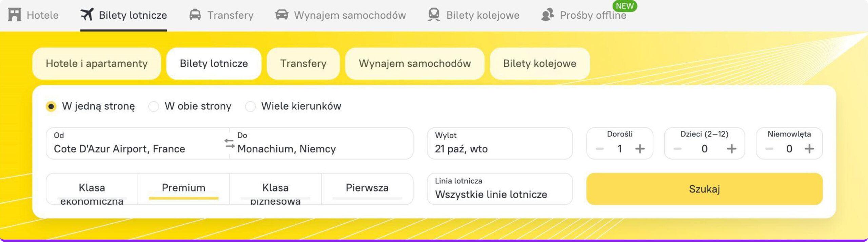This screenshot has width=868, height=242.
Task: Open the Linia lotnicza airline dropdown
Action: click(x=499, y=189)
